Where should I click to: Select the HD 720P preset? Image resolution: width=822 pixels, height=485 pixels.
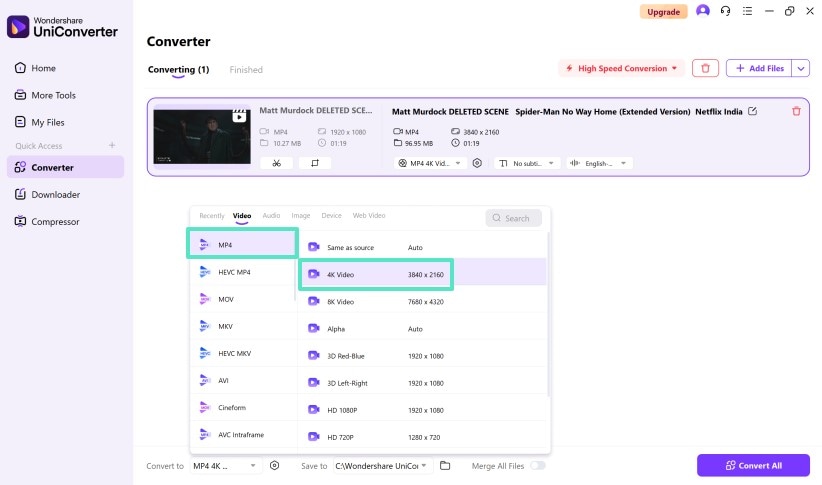tap(422, 437)
